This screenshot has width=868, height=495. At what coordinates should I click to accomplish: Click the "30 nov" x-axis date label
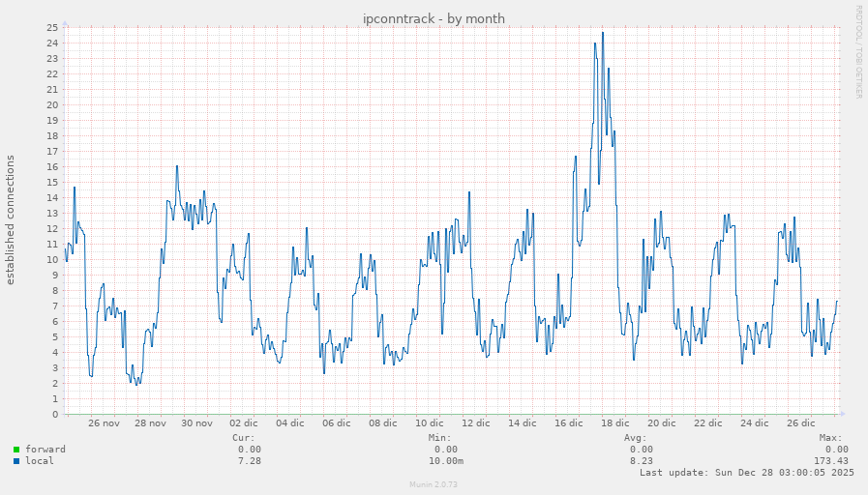(197, 423)
